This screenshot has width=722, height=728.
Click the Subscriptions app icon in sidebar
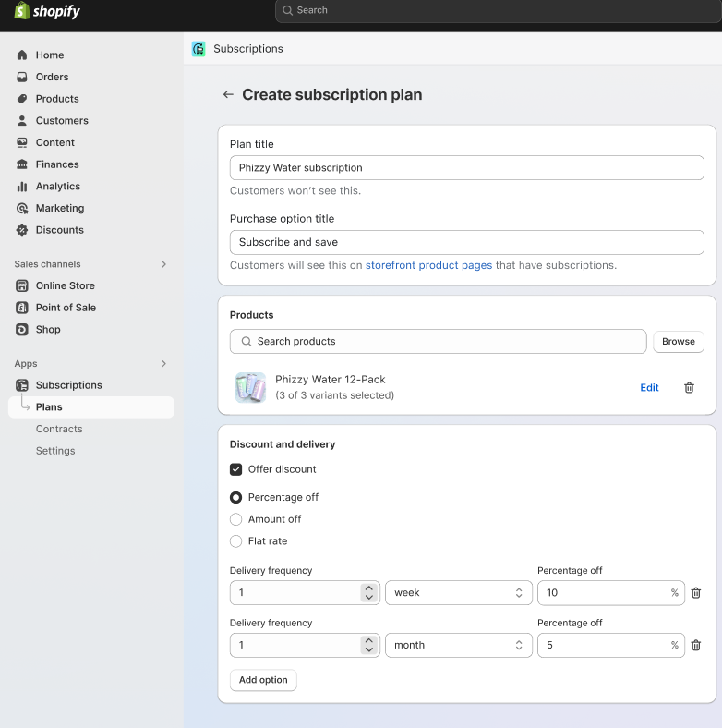coord(22,385)
